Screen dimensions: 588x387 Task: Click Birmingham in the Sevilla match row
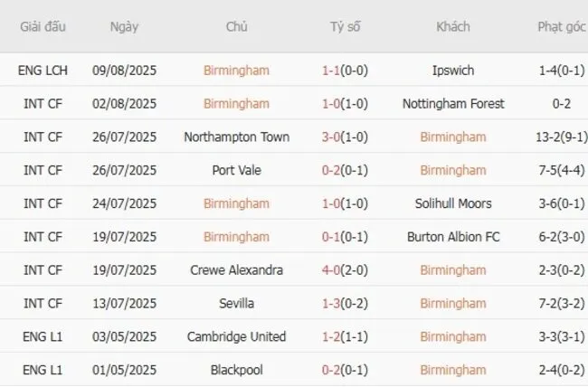pyautogui.click(x=453, y=304)
